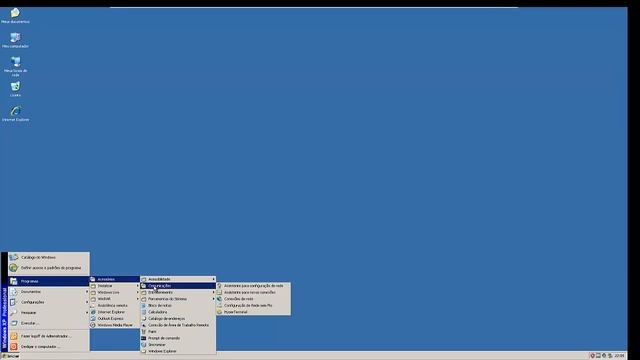Click the Executar... entry

pyautogui.click(x=49, y=323)
